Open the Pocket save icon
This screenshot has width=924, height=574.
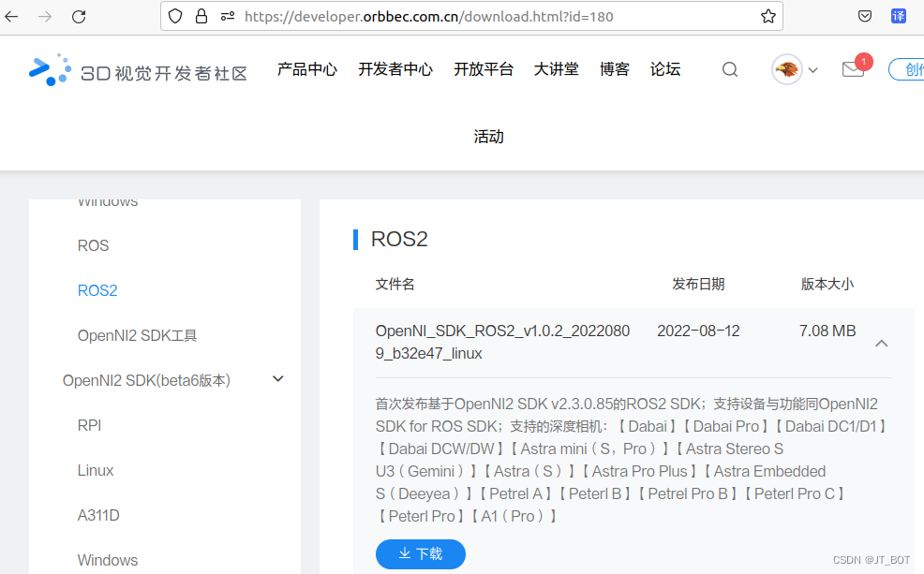[864, 16]
